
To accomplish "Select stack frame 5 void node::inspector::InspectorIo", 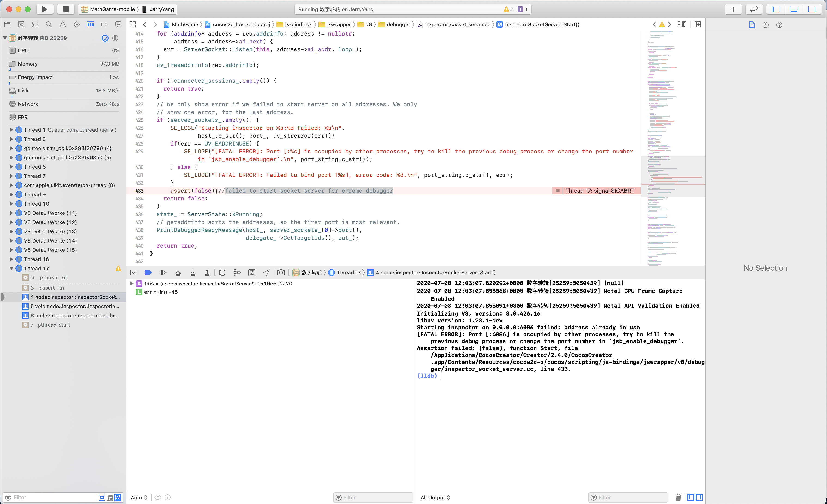I will coord(74,306).
